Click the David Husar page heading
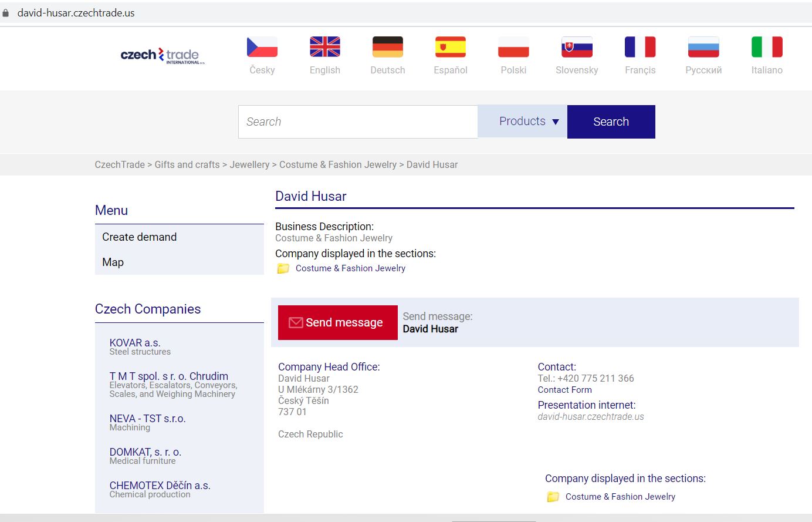 click(311, 196)
